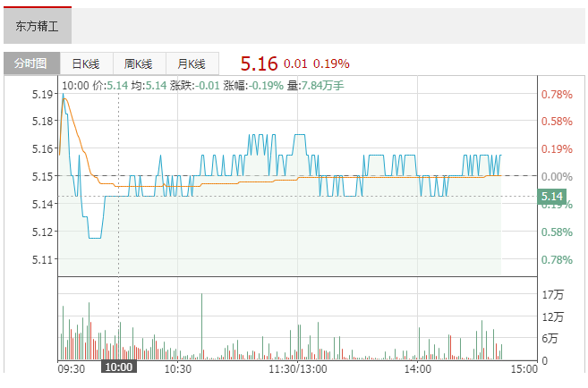The image size is (588, 388).
Task: Click the highlighted 10:00 time marker
Action: tap(119, 367)
